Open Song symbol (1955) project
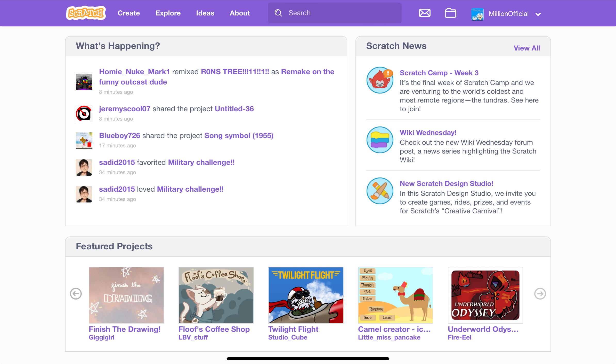The width and height of the screenshot is (616, 364). click(x=239, y=136)
